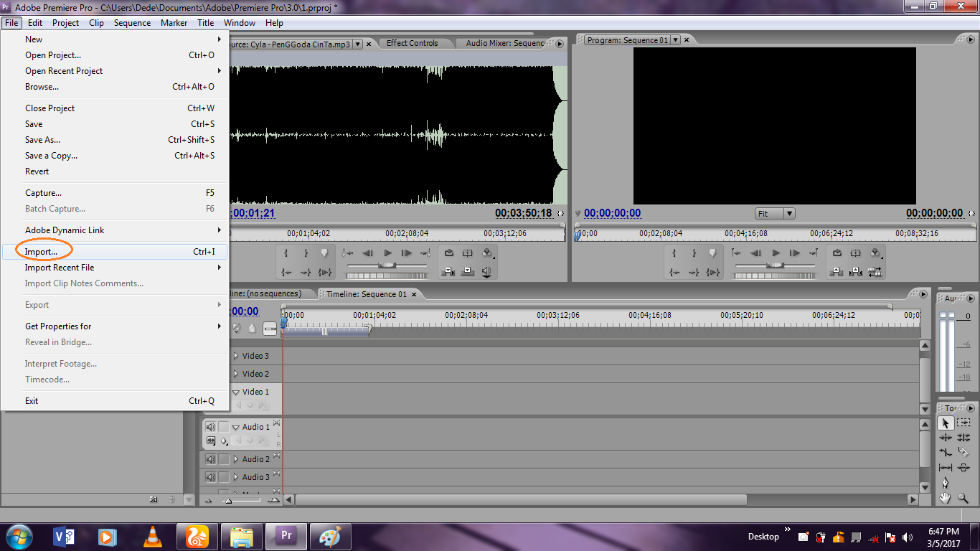Open Trim monitor from Program panel
The image size is (980, 551).
point(875,272)
